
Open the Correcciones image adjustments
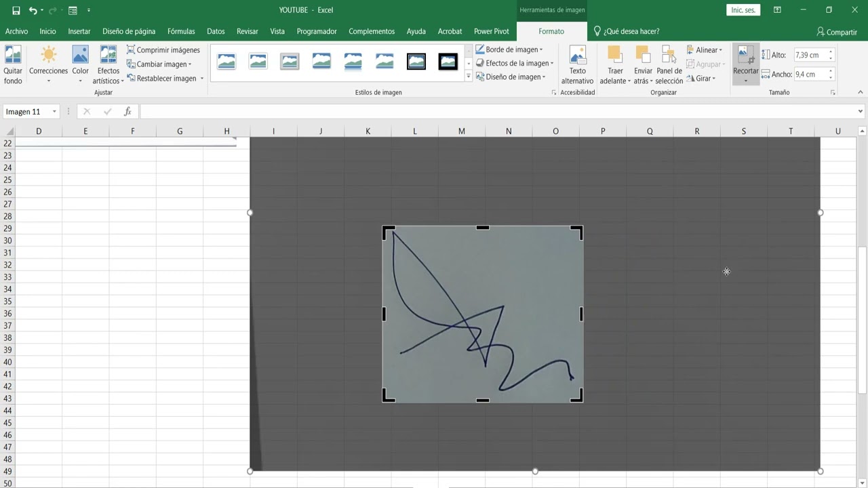[48, 65]
